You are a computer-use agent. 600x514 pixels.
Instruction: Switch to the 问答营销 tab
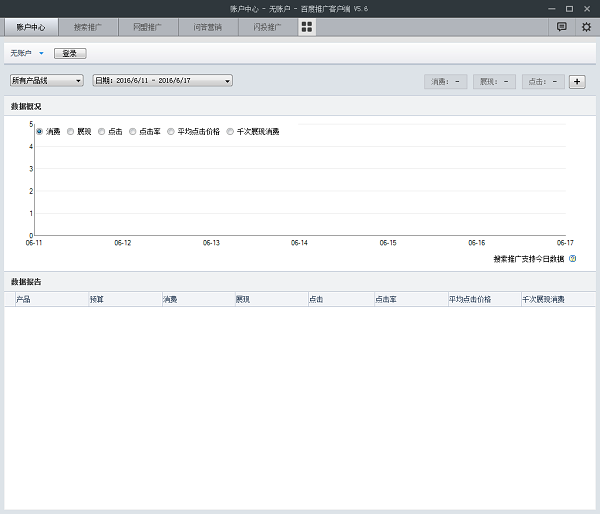pos(208,27)
